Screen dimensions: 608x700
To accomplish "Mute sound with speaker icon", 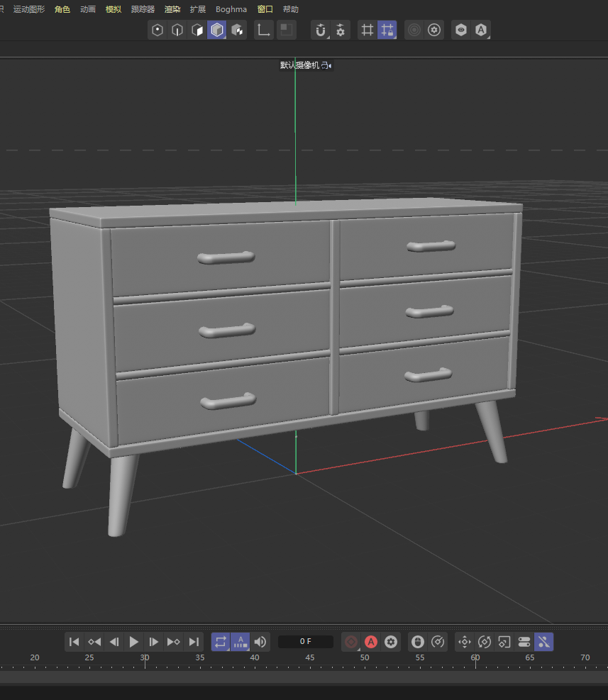I will [x=260, y=642].
